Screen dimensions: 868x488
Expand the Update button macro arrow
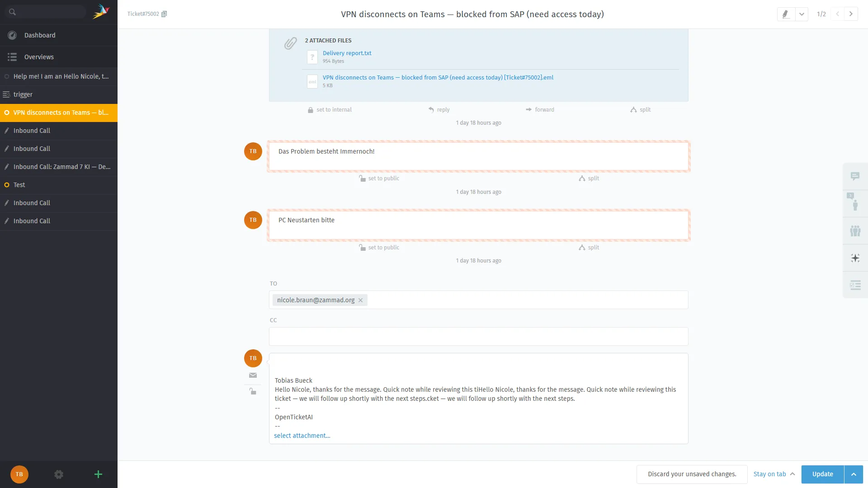854,474
